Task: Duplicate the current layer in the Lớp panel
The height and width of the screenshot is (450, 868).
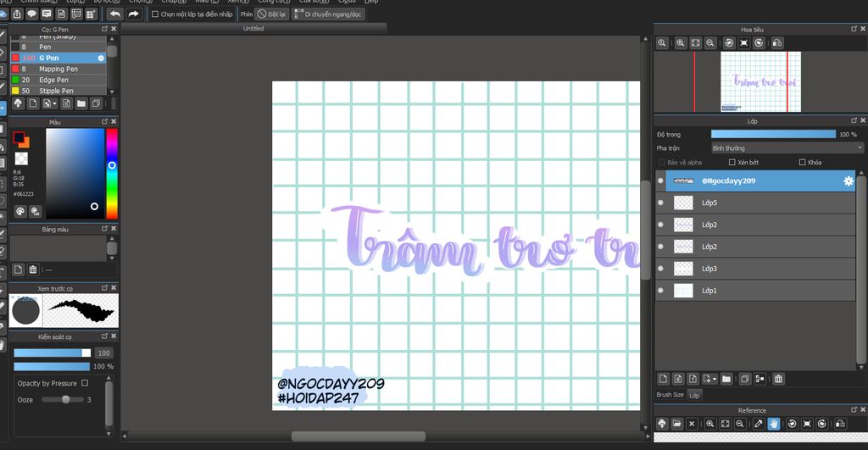Action: coord(744,379)
